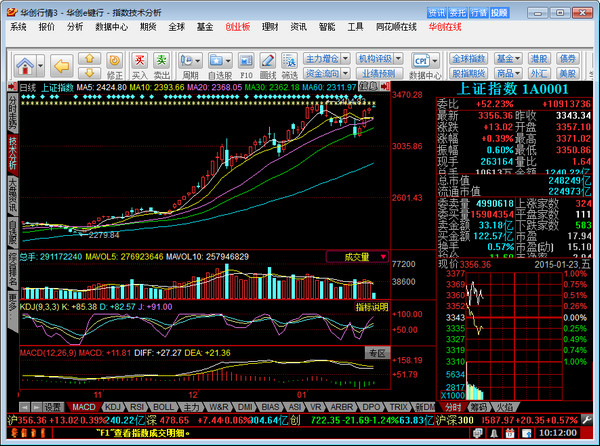Select the BOLL indicator tab
The width and height of the screenshot is (600, 446).
coord(162,407)
